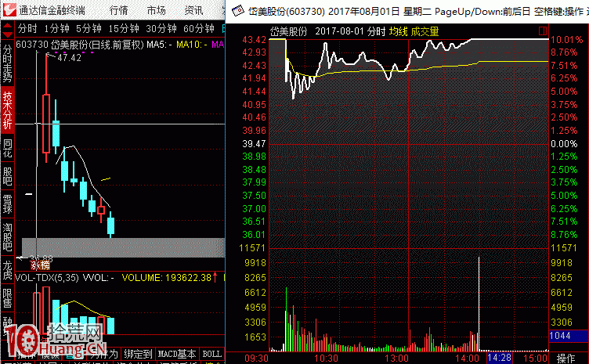This screenshot has height=364, width=589.
Task: Open the 市场 menu
Action: point(157,10)
